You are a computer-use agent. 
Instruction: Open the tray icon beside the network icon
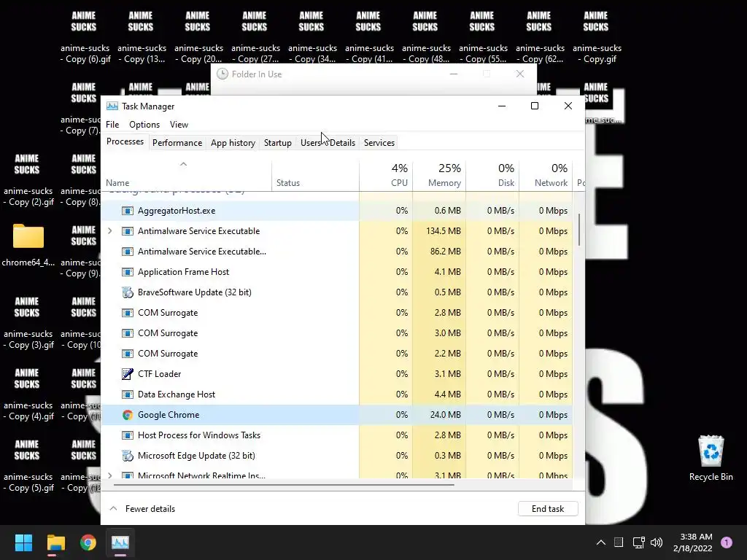(x=619, y=542)
